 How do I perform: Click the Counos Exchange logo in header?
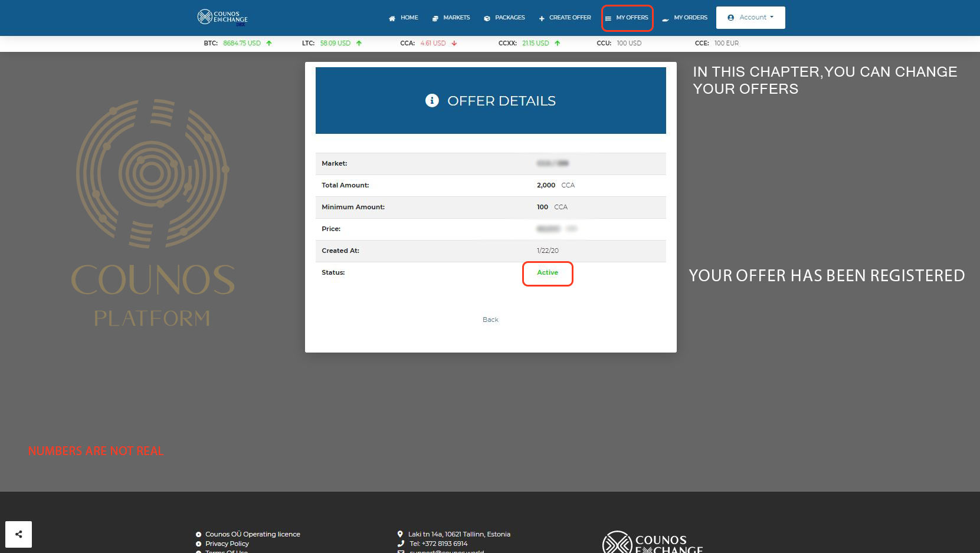(222, 17)
